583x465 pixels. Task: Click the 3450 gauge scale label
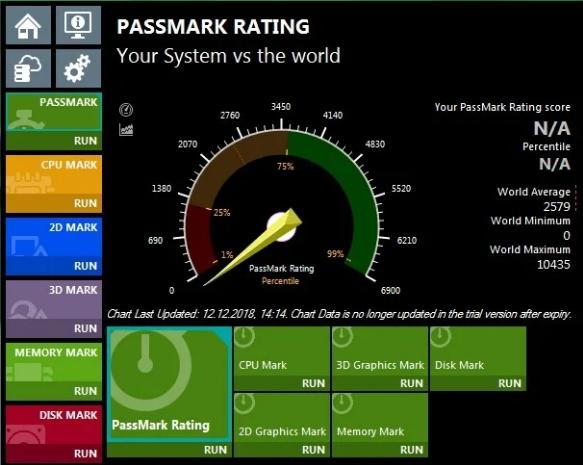click(281, 107)
